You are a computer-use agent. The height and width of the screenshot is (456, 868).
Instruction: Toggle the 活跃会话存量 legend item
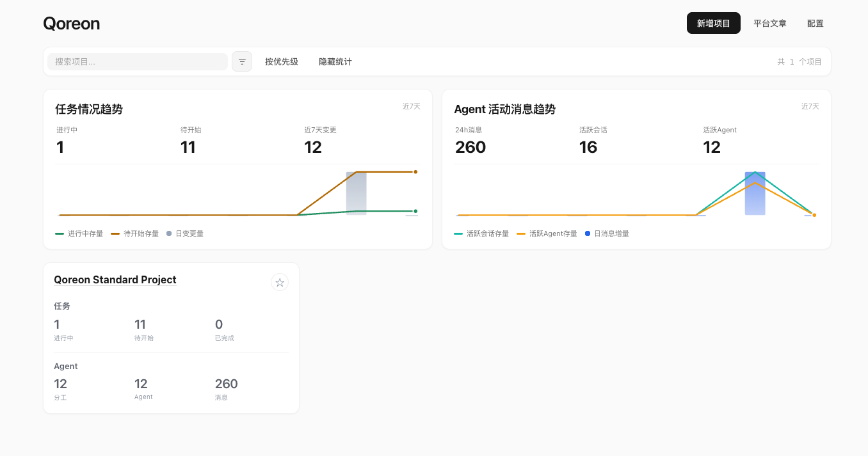click(x=481, y=233)
